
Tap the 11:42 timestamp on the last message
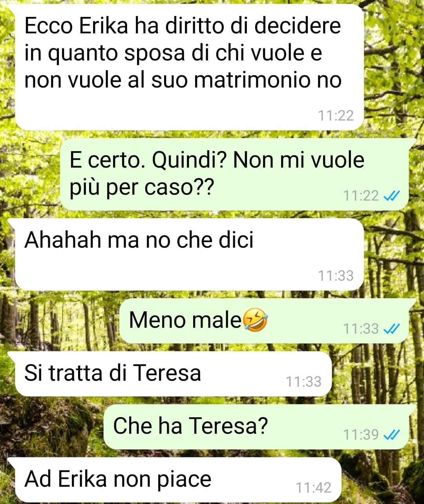tap(314, 488)
